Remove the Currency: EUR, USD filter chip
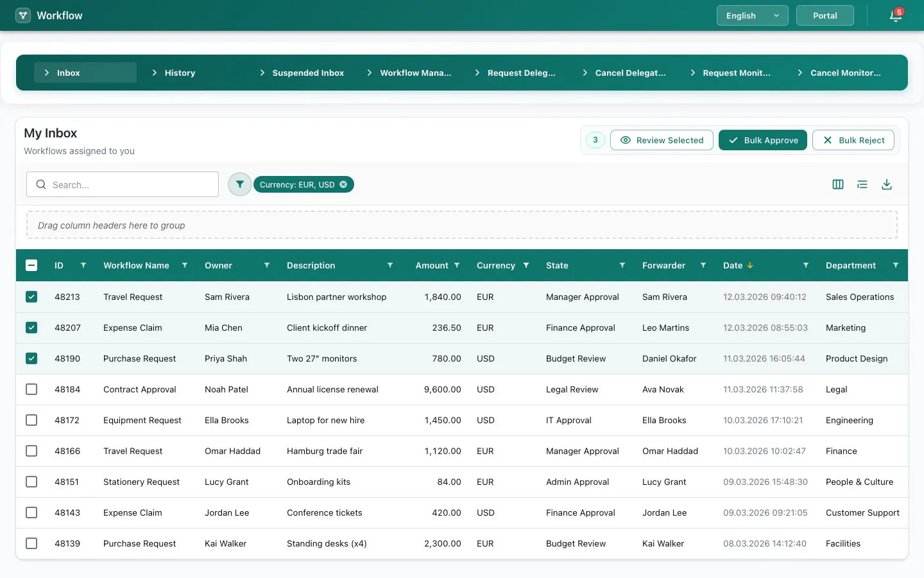 pyautogui.click(x=343, y=184)
